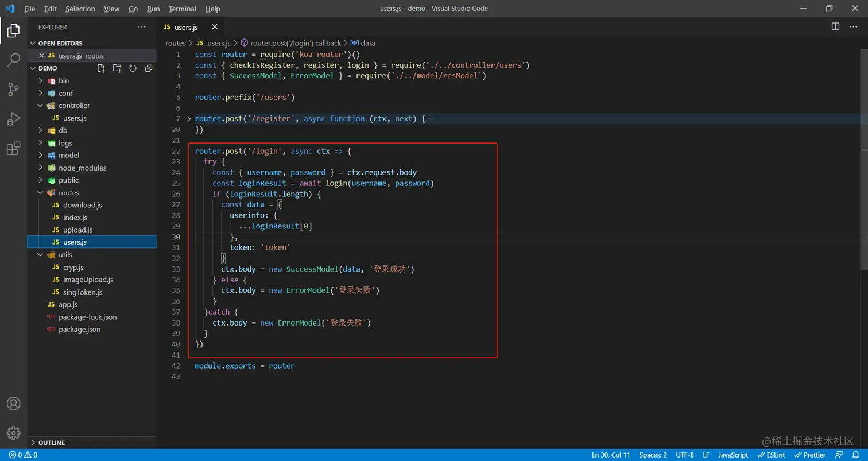Open editor more actions ellipsis
This screenshot has width=868, height=461.
pos(853,27)
